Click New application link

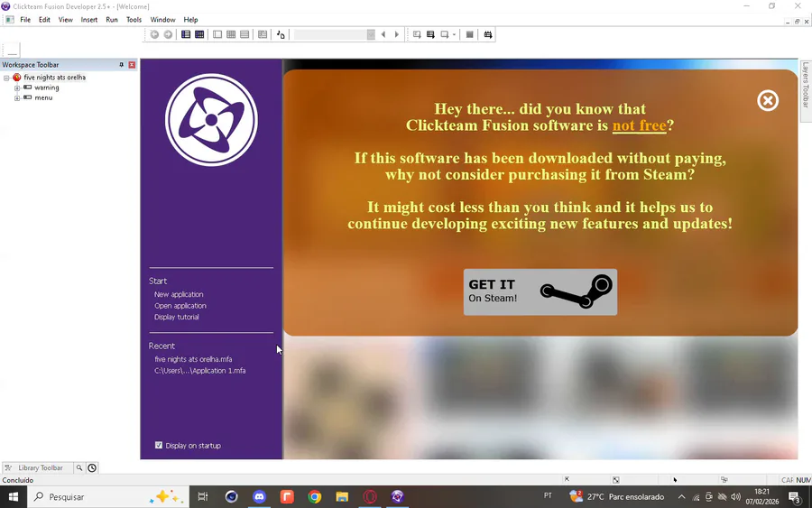(179, 294)
